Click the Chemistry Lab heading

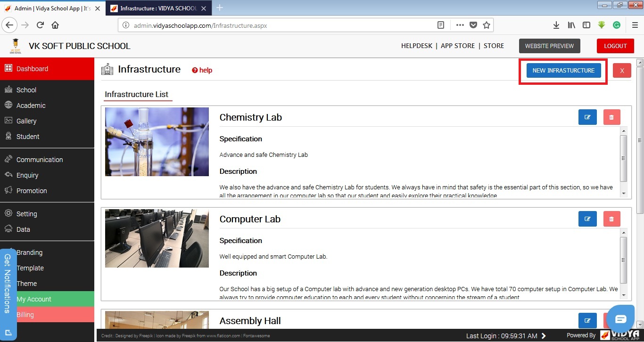coord(251,117)
